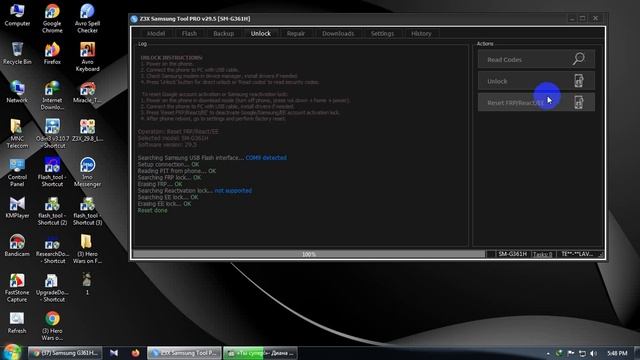This screenshot has width=640, height=360.
Task: Click the Read Codes button
Action: [x=536, y=59]
